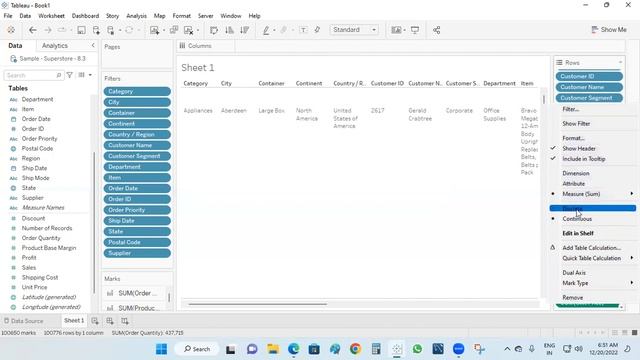The image size is (640, 360).
Task: Open the Show/Hide Cards dropdown arrow
Action: click(404, 30)
